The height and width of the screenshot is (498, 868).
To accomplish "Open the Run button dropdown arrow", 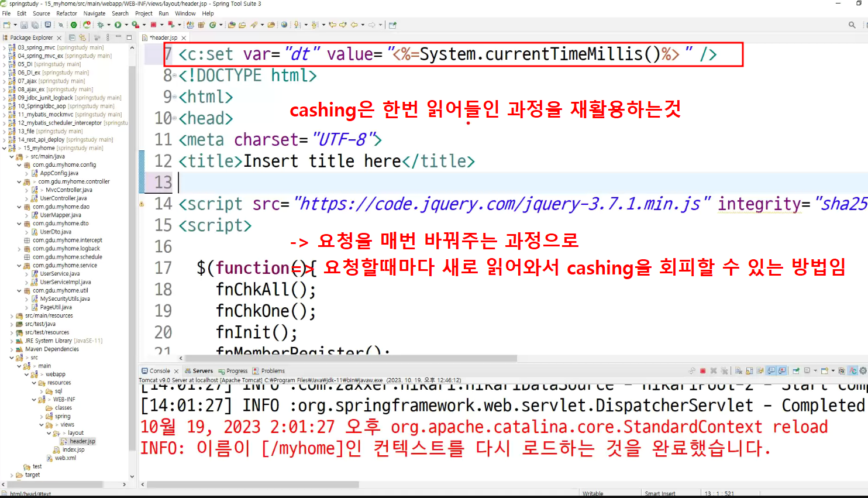I will (126, 25).
